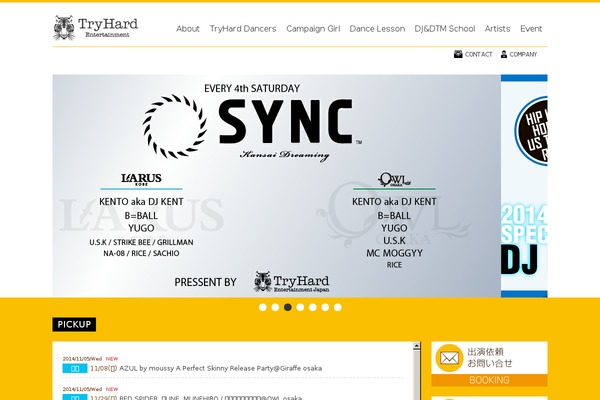This screenshot has height=400, width=600.
Task: Click the 出演依頼 お問い合せ text
Action: [x=490, y=357]
